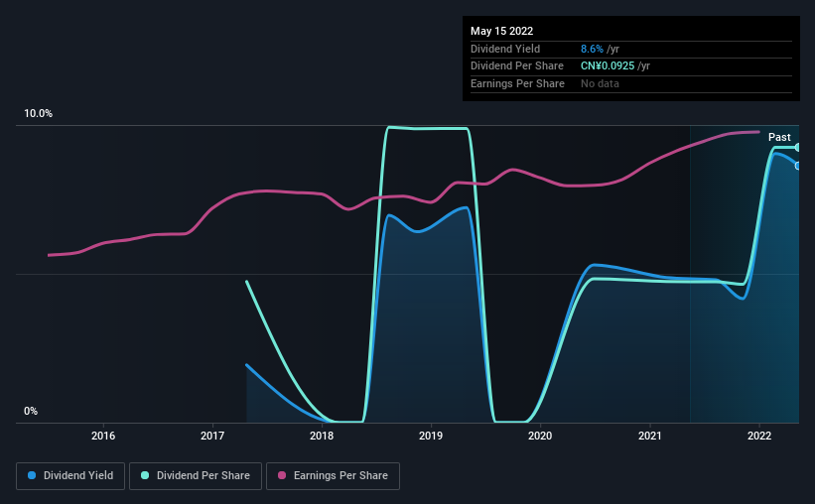This screenshot has height=504, width=815.
Task: Click the May 15 2022 tooltip date
Action: pyautogui.click(x=501, y=31)
